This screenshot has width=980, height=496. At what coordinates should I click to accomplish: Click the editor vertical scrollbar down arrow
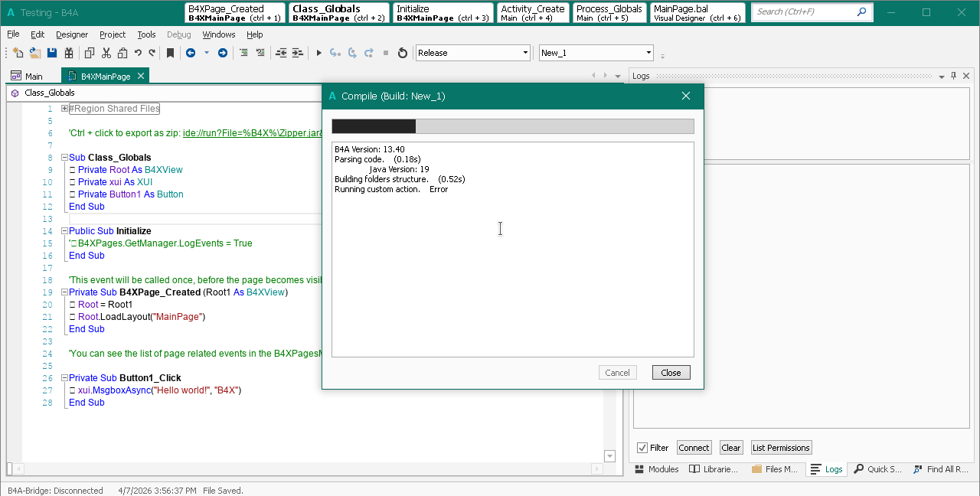[x=609, y=456]
